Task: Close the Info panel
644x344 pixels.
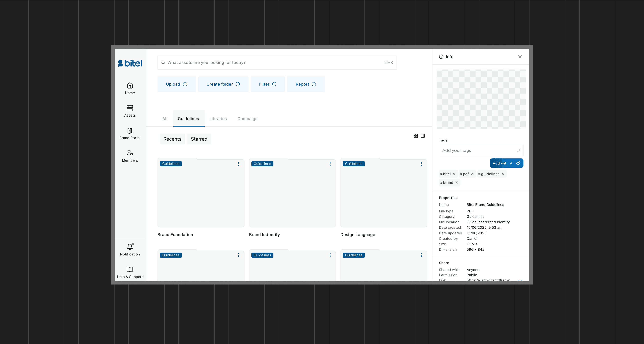Action: coord(520,57)
